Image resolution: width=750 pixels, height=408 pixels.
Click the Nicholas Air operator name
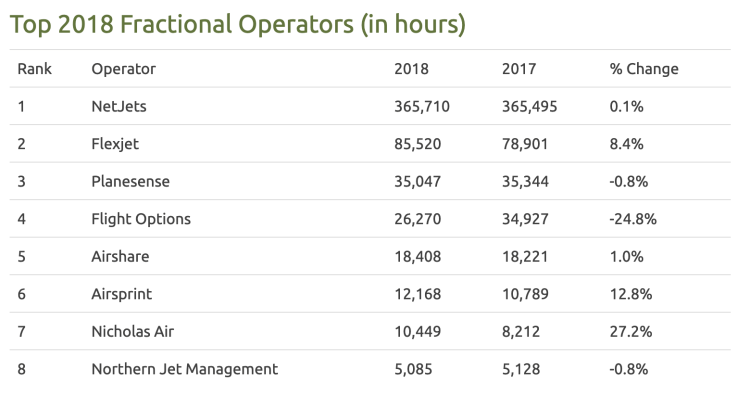pos(132,331)
